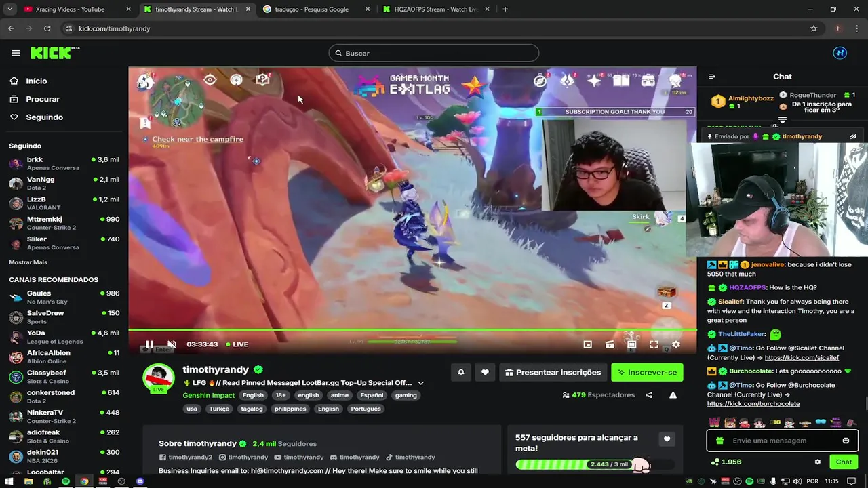Follow timothyrandy with heart button

(x=485, y=372)
